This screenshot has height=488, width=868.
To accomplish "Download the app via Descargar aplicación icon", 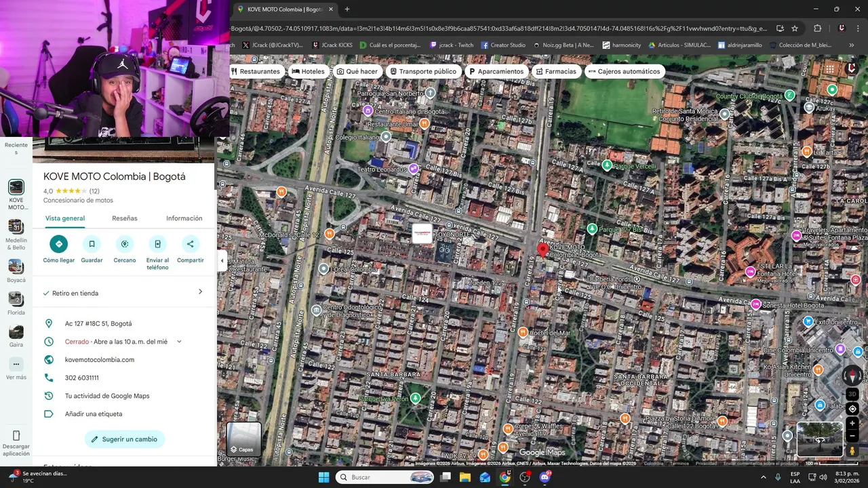I will 16,435.
